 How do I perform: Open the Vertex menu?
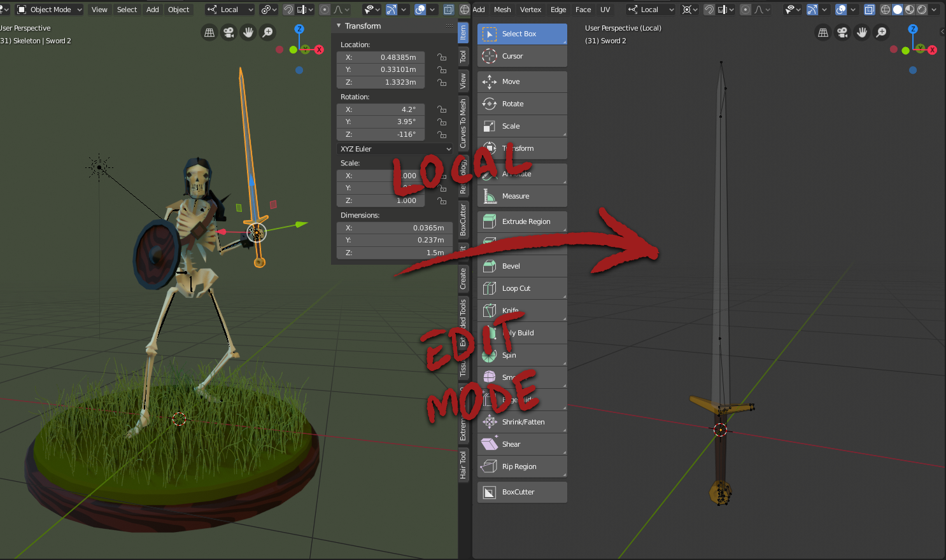(x=530, y=10)
